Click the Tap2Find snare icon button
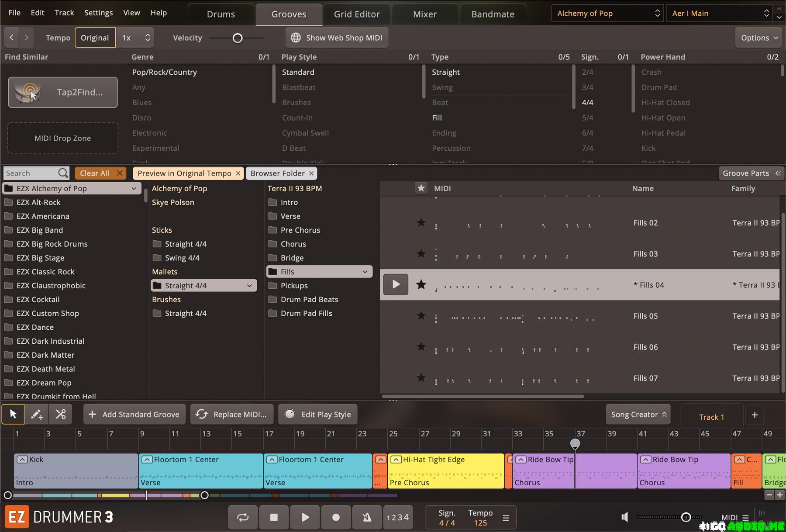Viewport: 786px width, 532px height. tap(63, 92)
